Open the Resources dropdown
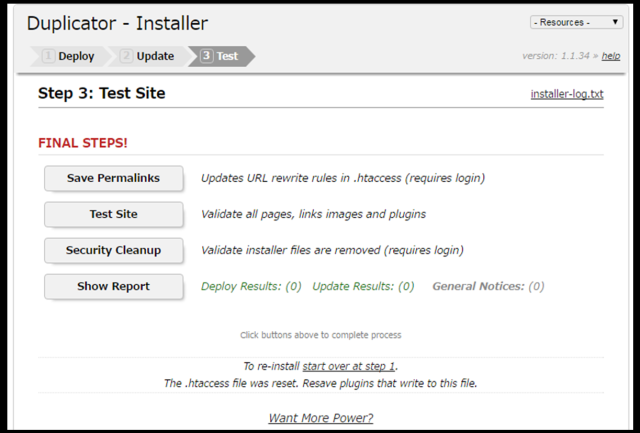The width and height of the screenshot is (640, 433). click(576, 22)
